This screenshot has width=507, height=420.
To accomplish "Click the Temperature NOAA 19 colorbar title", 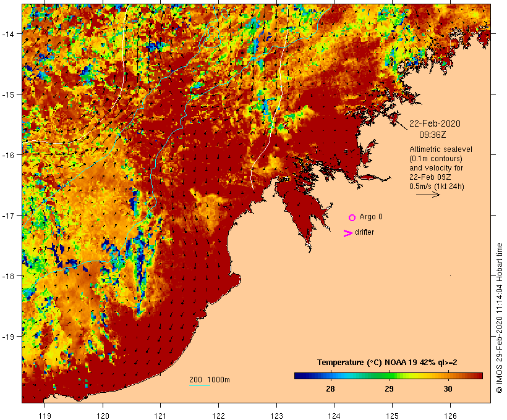I will click(387, 363).
